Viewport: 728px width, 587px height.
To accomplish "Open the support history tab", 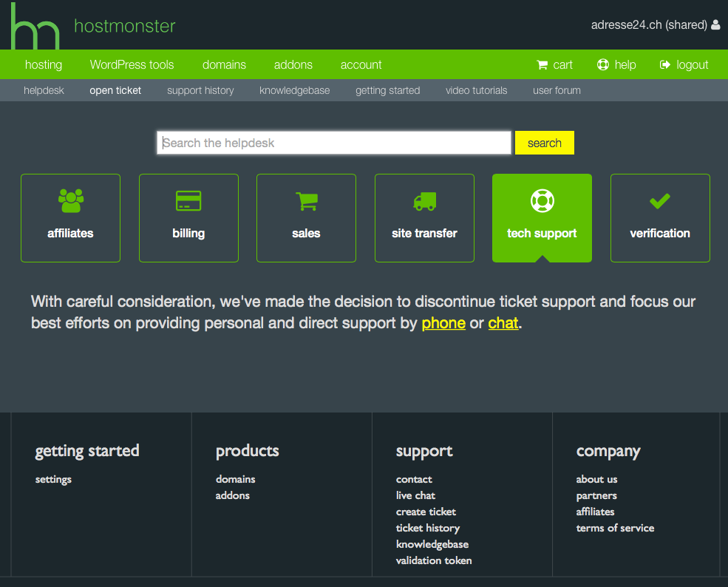I will tap(200, 90).
